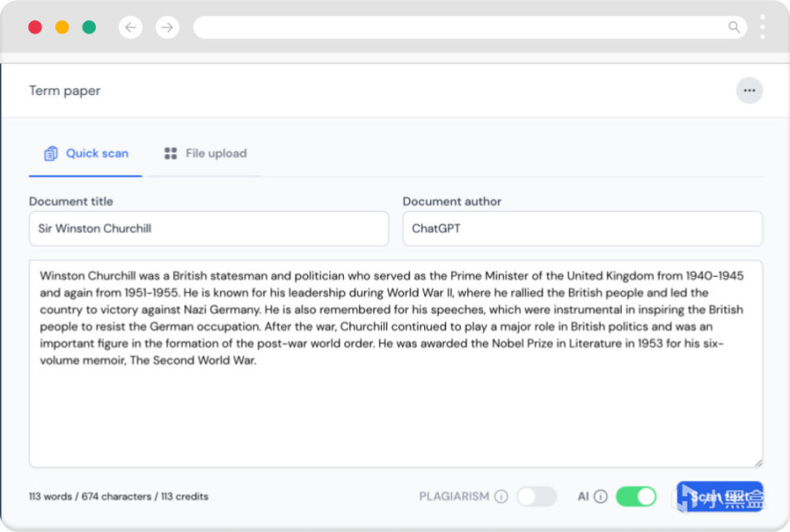This screenshot has width=790, height=532.
Task: Enable the Plagiarism toggle switch
Action: [536, 496]
